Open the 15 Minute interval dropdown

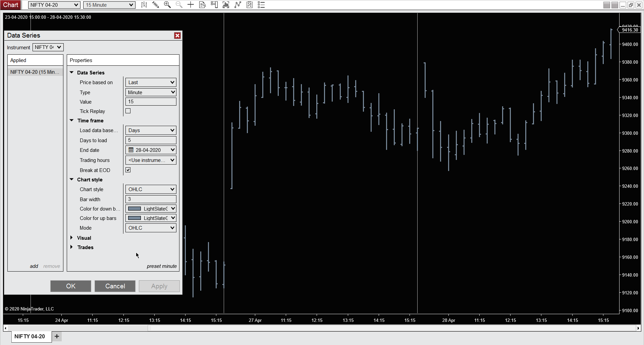[x=109, y=5]
